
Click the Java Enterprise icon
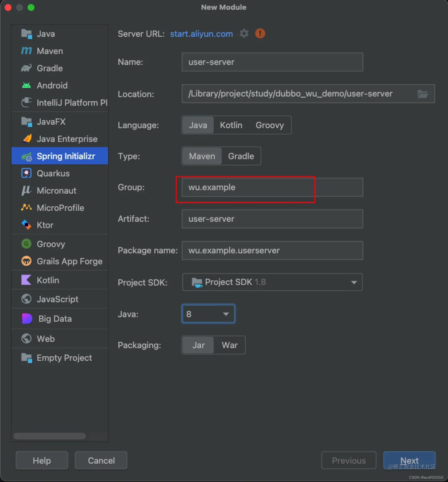coord(27,139)
